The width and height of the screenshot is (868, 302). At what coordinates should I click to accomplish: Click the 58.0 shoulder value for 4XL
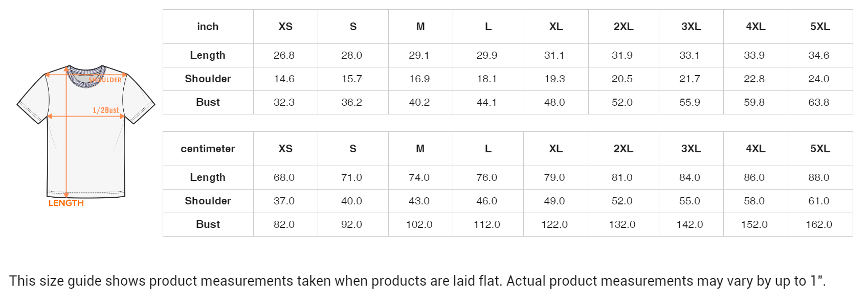754,201
